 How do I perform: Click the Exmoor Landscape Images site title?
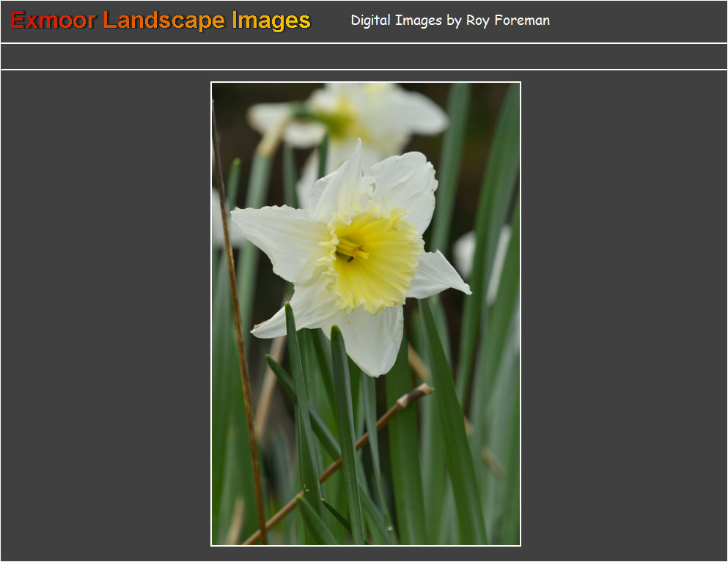pyautogui.click(x=161, y=21)
